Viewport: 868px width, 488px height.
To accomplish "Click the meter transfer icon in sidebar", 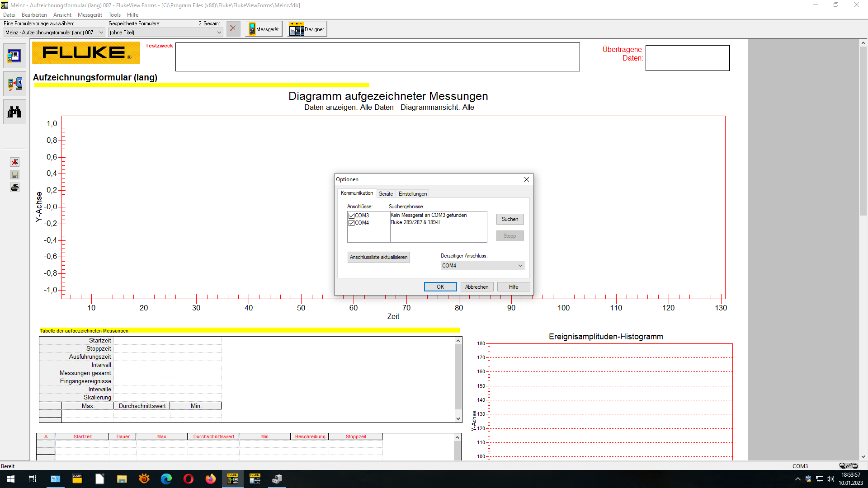I will coord(14,84).
